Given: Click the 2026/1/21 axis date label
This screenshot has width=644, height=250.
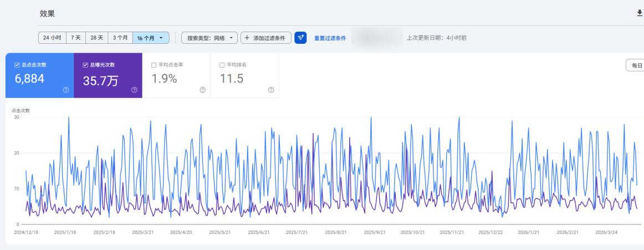Looking at the screenshot, I should [x=529, y=232].
